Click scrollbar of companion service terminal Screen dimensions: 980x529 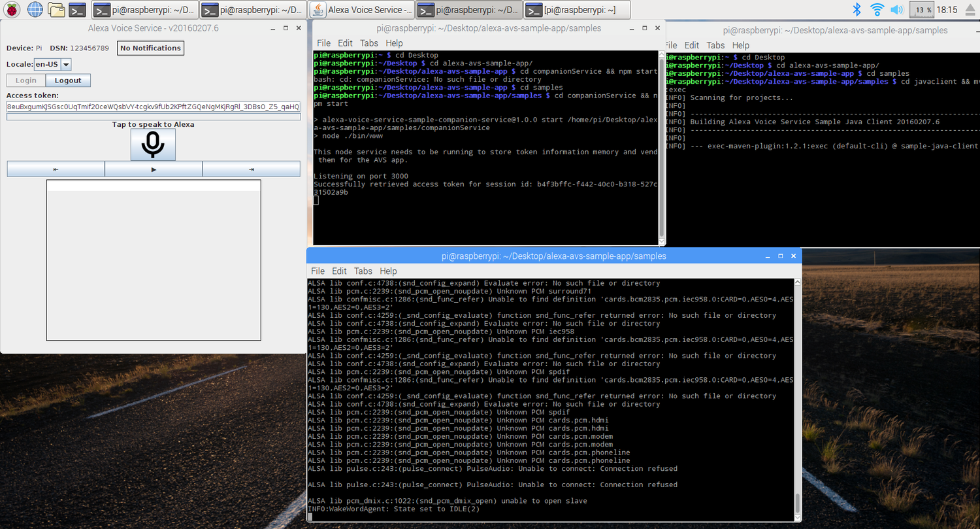click(661, 147)
